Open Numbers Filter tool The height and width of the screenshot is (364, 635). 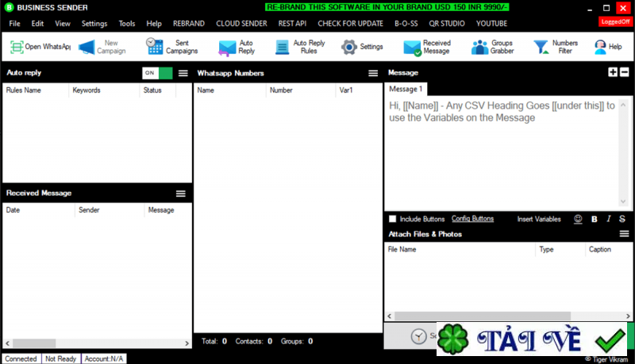pyautogui.click(x=556, y=47)
